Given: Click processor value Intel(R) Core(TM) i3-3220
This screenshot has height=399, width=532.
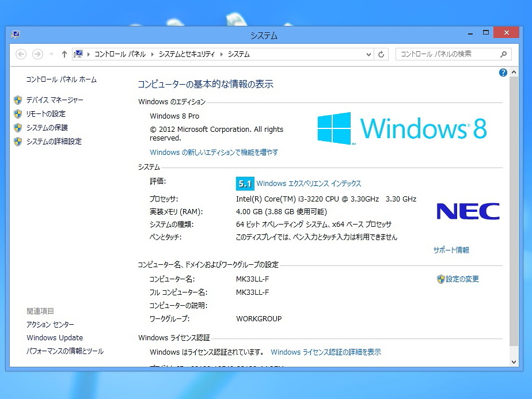Looking at the screenshot, I should point(326,199).
